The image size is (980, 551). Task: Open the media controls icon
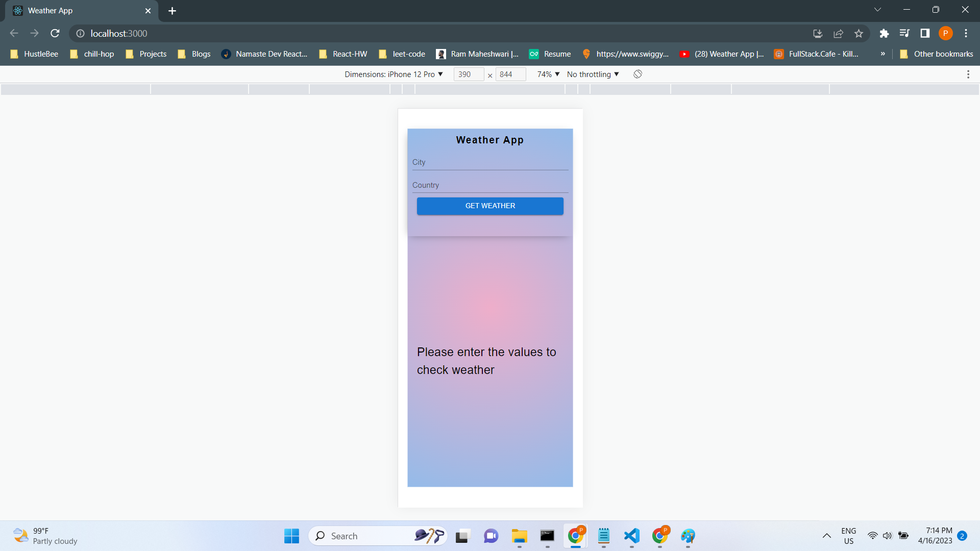tap(904, 33)
